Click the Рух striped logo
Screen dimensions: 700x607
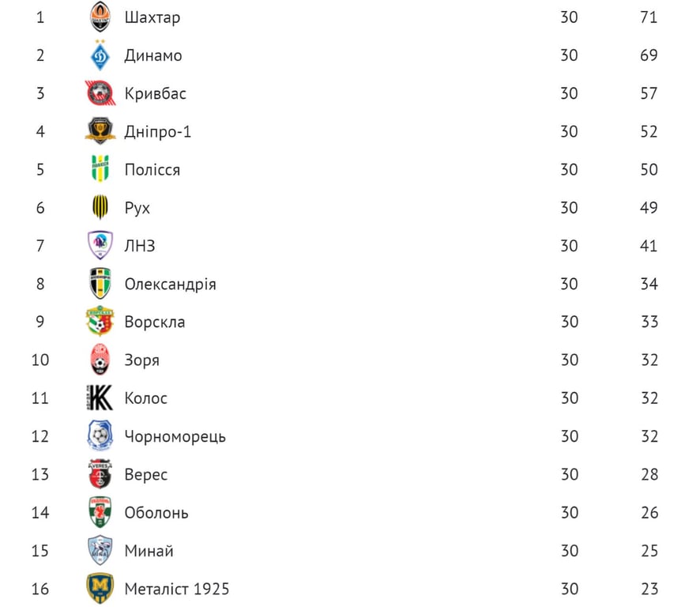pos(100,208)
